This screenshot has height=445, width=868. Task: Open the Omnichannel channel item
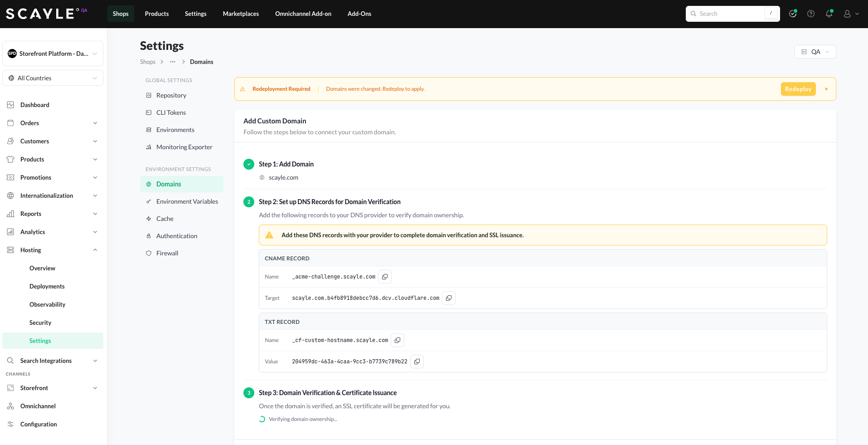pos(53,406)
